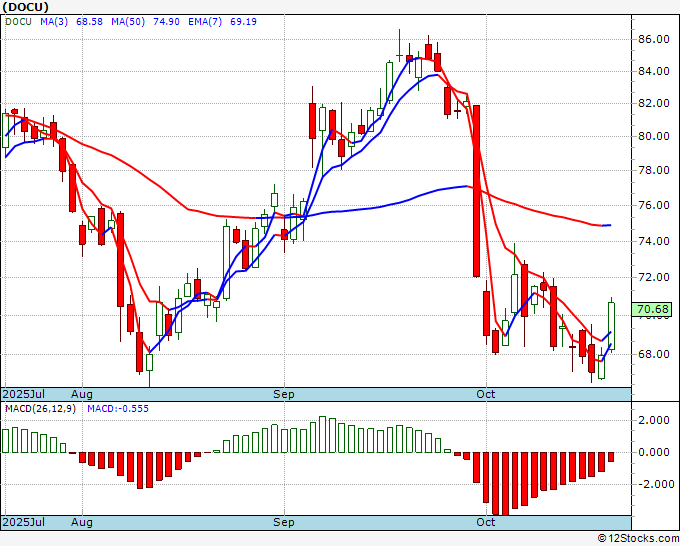The image size is (680, 546).
Task: Click the ©12Stocks.com attribution link
Action: [x=638, y=538]
